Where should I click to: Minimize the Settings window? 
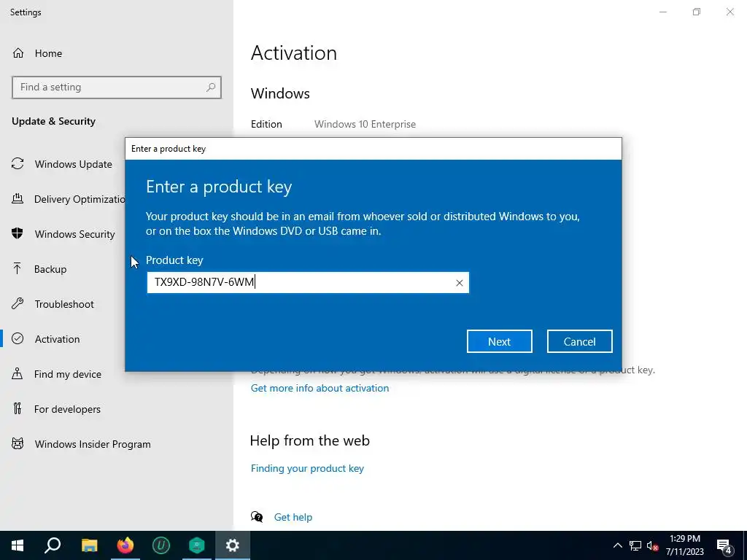point(662,12)
